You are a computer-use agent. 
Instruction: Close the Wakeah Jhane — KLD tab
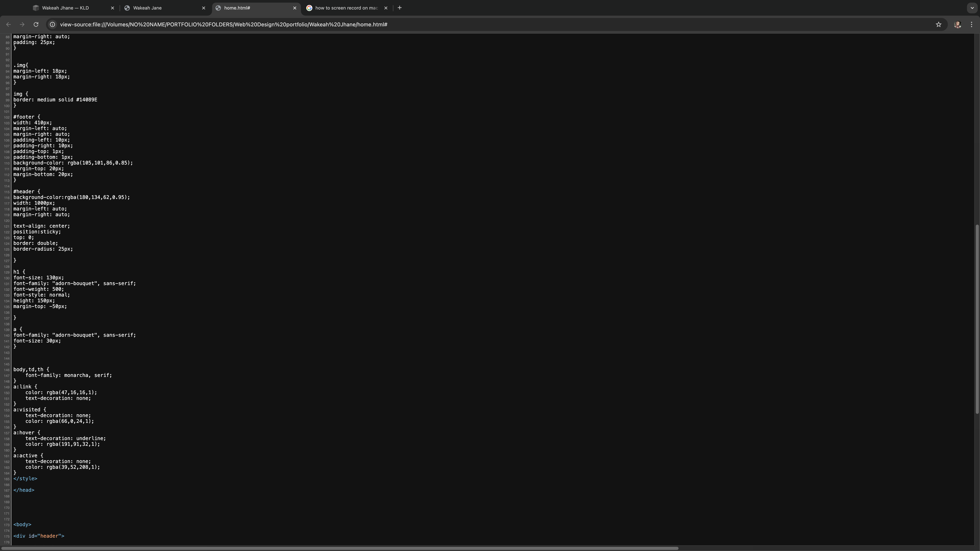pyautogui.click(x=113, y=8)
